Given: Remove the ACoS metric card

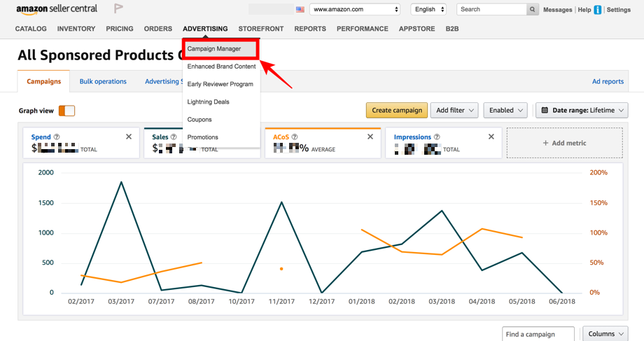Looking at the screenshot, I should click(x=370, y=137).
